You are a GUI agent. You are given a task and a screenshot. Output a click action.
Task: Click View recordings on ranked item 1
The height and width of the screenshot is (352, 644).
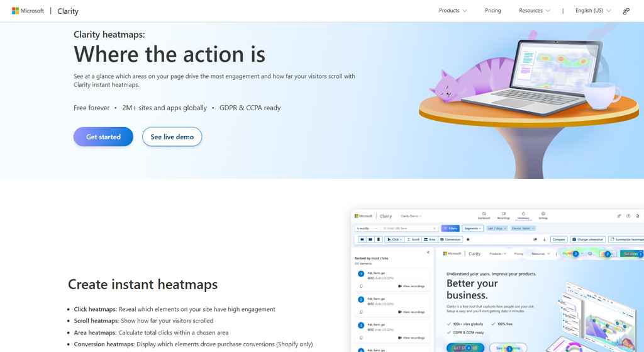[x=411, y=287]
